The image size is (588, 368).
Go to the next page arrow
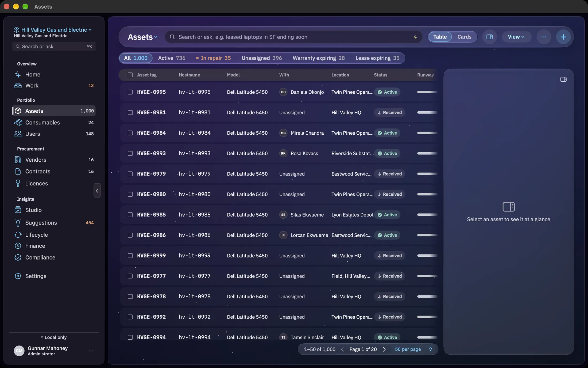(384, 349)
